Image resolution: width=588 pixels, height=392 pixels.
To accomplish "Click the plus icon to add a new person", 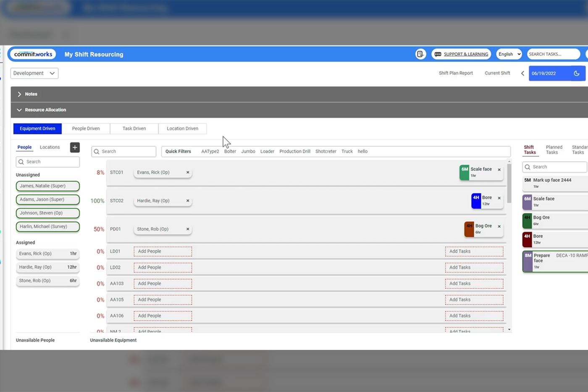I will (75, 147).
